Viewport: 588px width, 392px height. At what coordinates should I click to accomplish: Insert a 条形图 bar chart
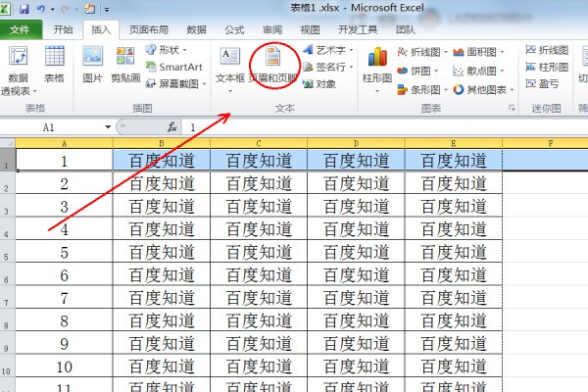pyautogui.click(x=421, y=89)
